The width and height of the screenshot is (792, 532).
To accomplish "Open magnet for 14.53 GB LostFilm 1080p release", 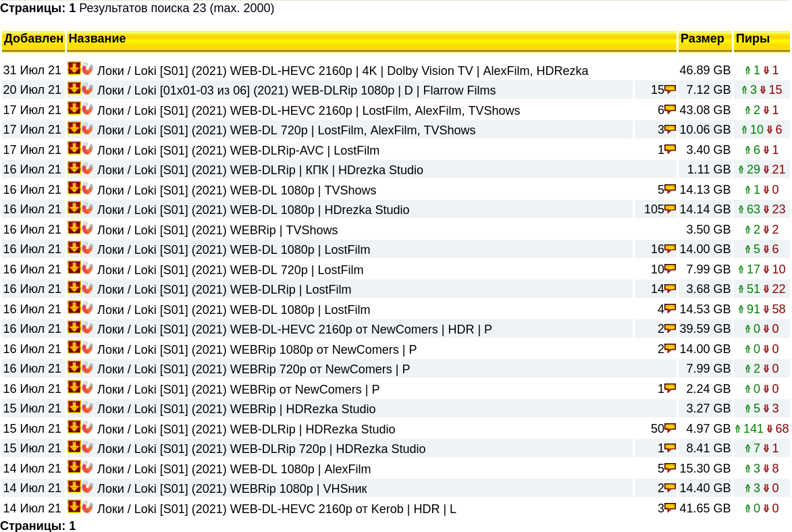I will pos(87,308).
